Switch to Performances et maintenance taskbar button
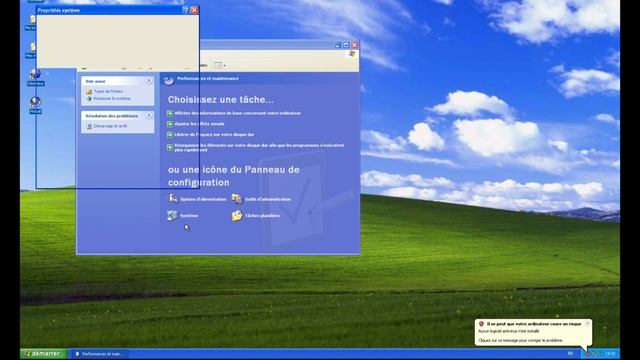The image size is (640, 360). point(101,354)
